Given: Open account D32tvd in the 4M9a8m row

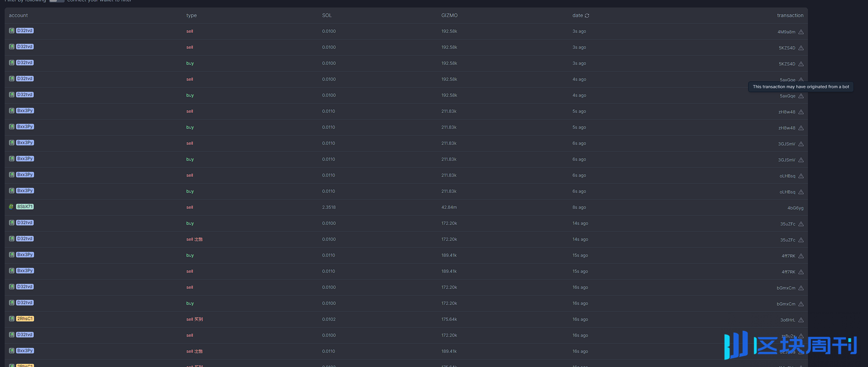Looking at the screenshot, I should click(25, 31).
